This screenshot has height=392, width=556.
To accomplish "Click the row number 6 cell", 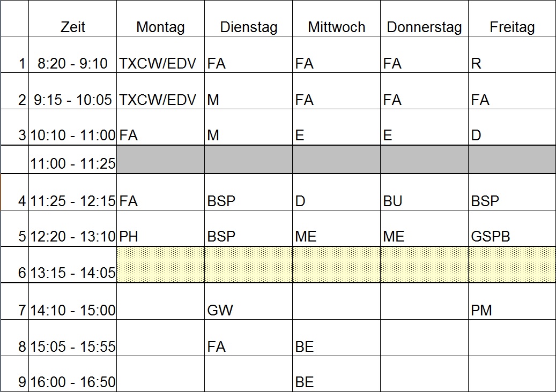I will [x=14, y=265].
